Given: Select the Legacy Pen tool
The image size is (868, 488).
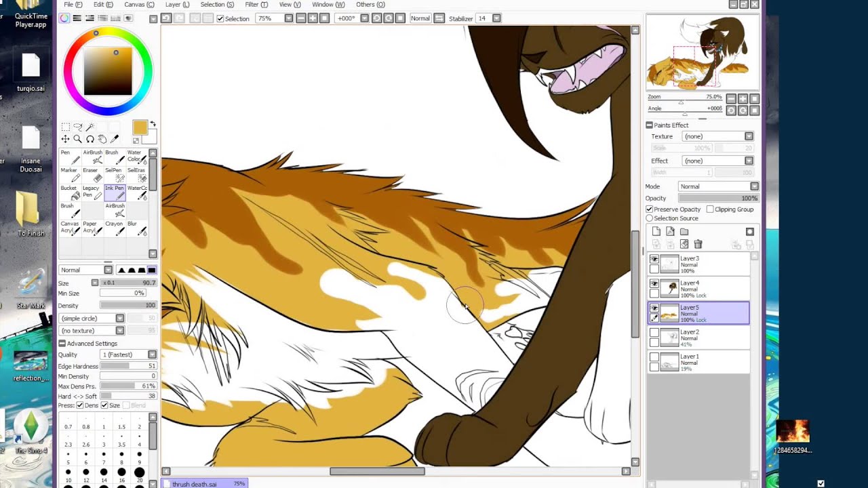Looking at the screenshot, I should point(92,192).
